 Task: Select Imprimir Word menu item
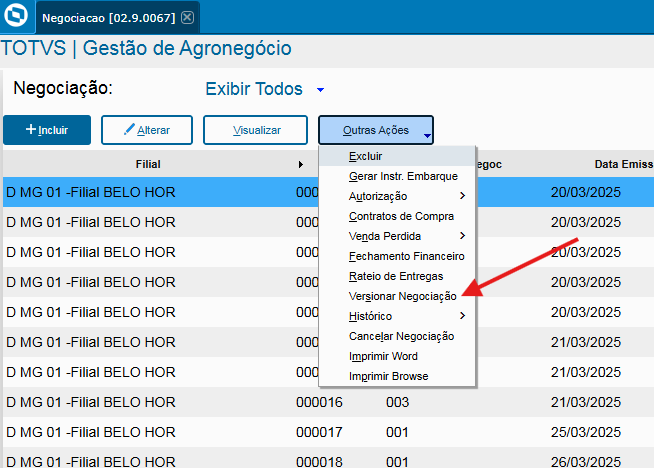(x=397, y=356)
